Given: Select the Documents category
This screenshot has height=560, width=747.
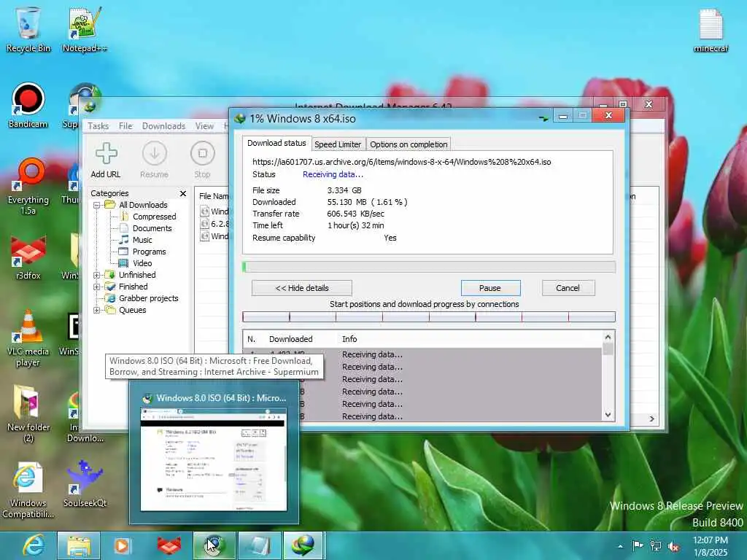Looking at the screenshot, I should pos(152,228).
